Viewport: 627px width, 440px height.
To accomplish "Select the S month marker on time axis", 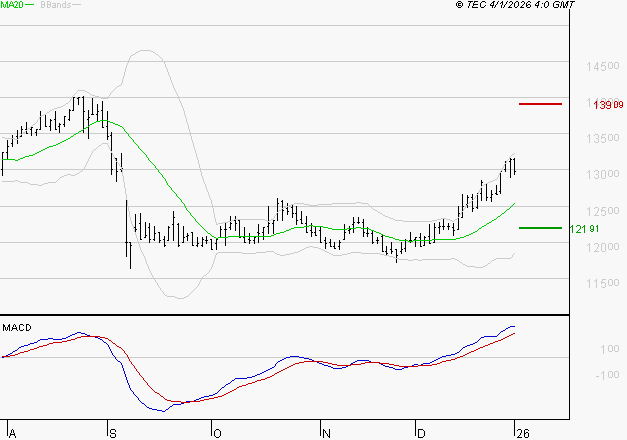I will pos(112,433).
